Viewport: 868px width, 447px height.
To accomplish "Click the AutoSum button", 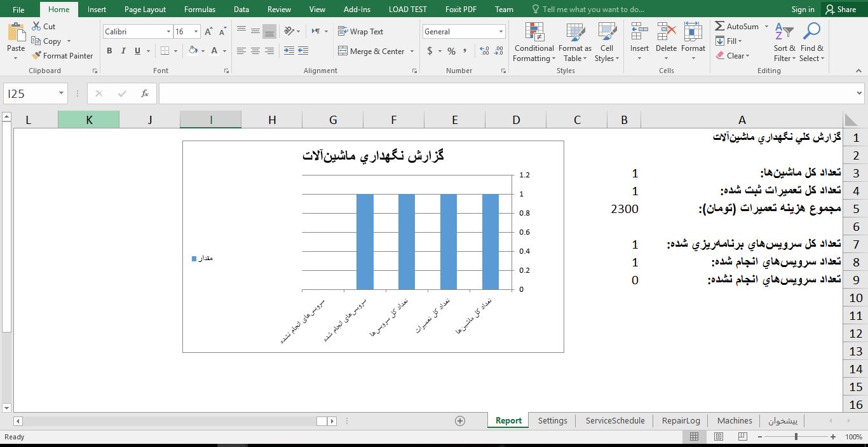I will pyautogui.click(x=737, y=27).
